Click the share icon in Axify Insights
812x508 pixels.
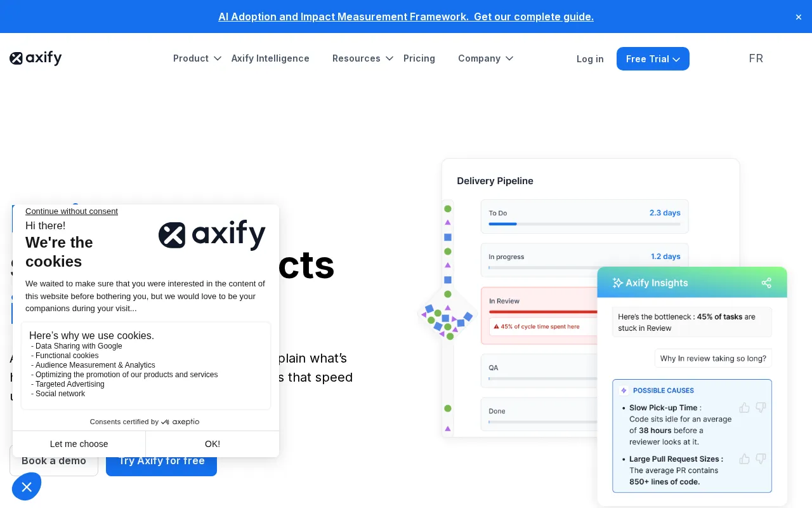click(x=766, y=283)
